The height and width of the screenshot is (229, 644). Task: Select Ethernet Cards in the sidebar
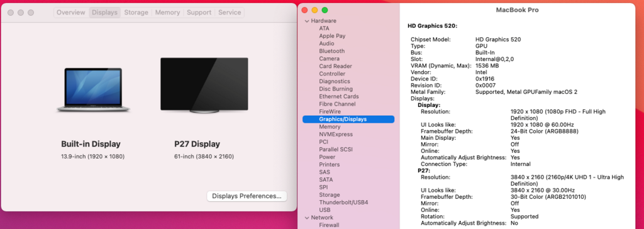click(339, 97)
